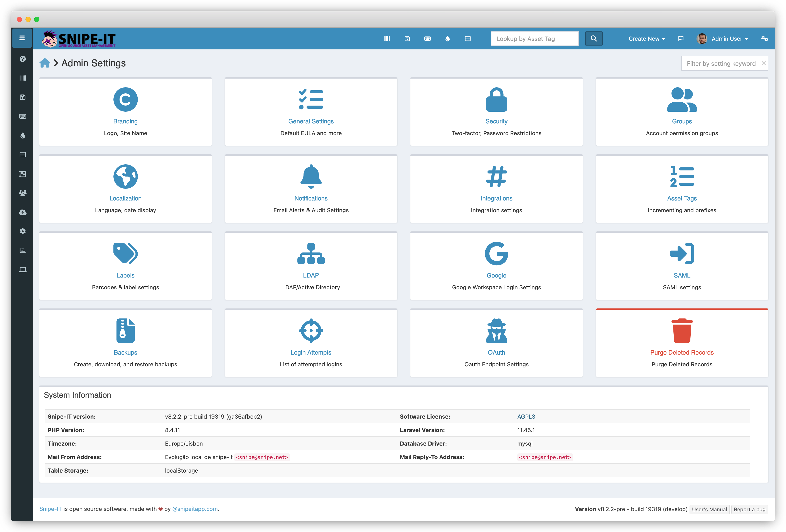Open the Admin User account dropdown

(722, 39)
